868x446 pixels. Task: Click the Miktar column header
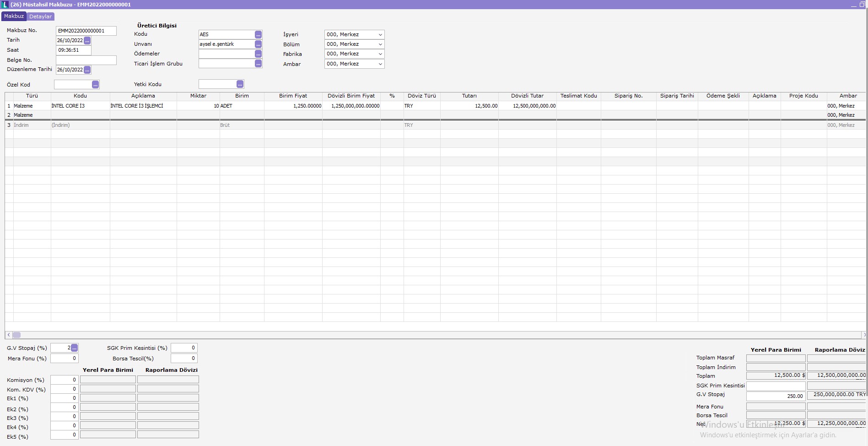(x=198, y=96)
